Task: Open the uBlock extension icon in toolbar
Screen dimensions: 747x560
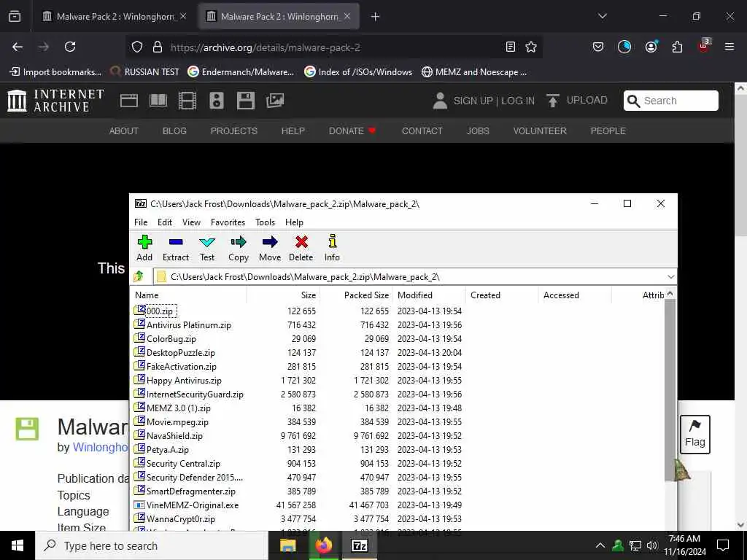Action: [x=704, y=46]
